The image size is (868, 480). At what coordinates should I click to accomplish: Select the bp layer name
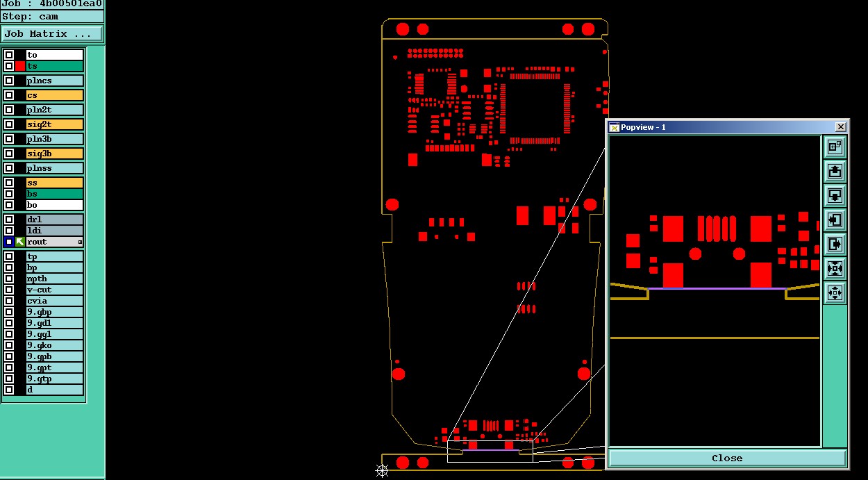click(54, 267)
